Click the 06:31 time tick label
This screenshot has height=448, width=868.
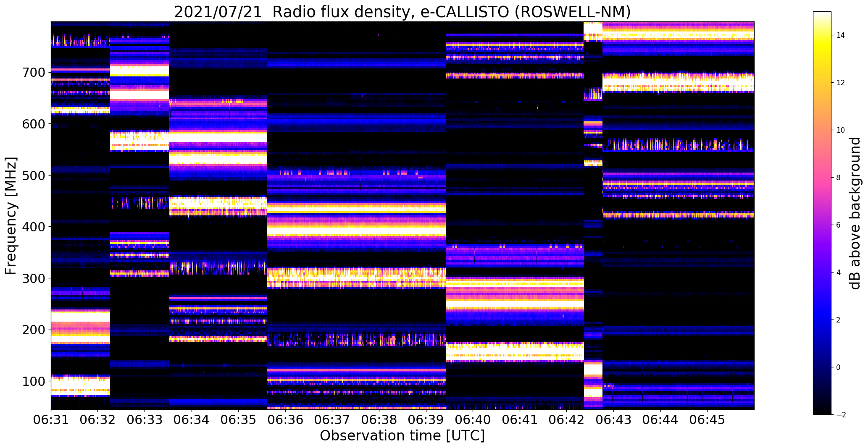[x=51, y=420]
